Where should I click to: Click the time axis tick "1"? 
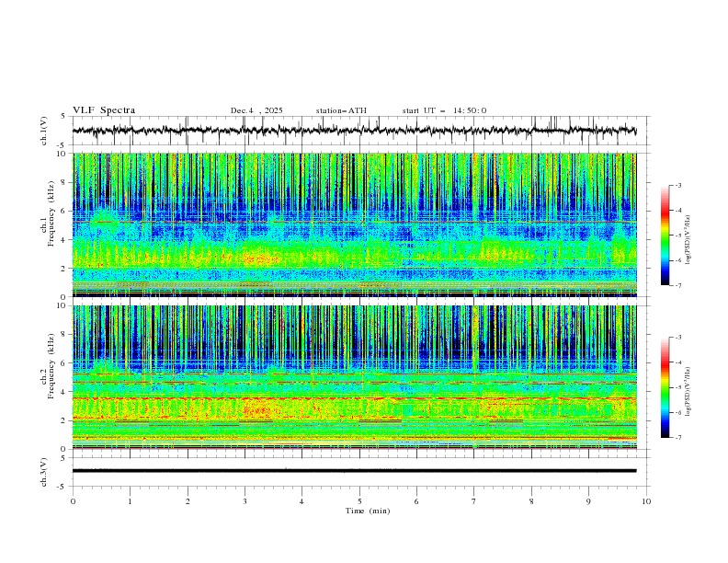(130, 501)
